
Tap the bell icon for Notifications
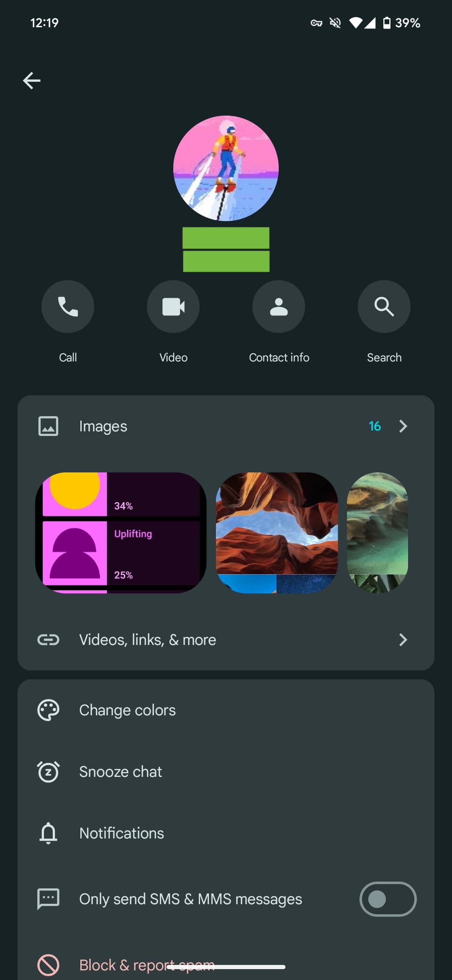tap(49, 833)
